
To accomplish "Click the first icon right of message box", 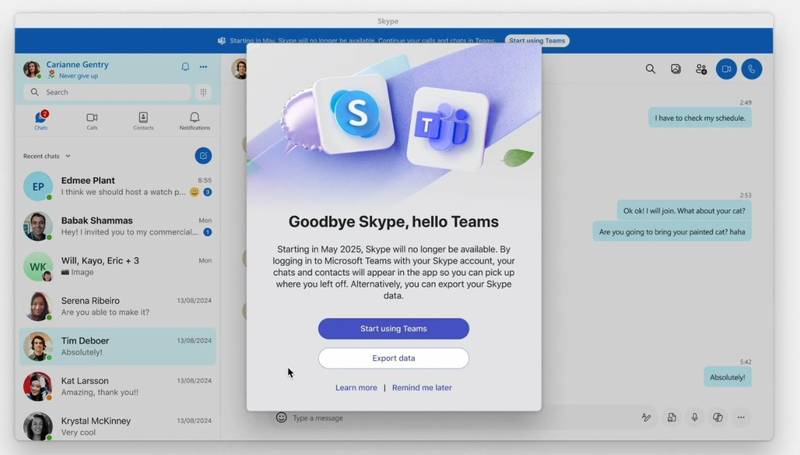I will click(x=646, y=417).
